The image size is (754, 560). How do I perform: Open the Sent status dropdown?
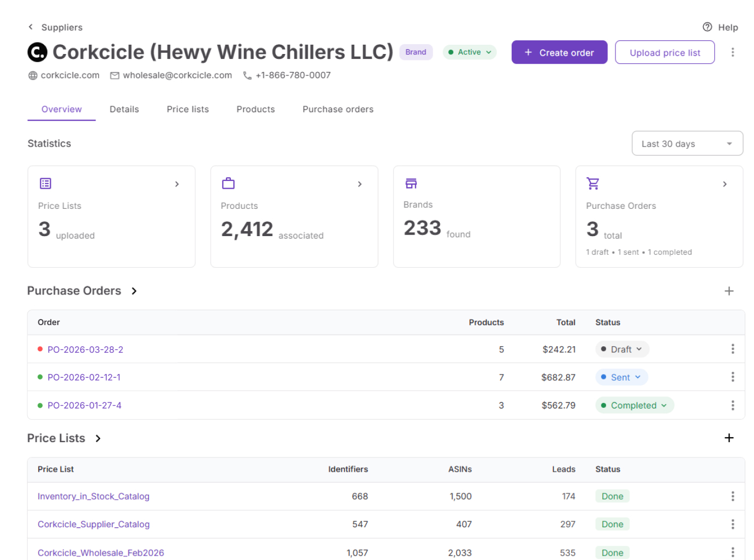point(621,377)
